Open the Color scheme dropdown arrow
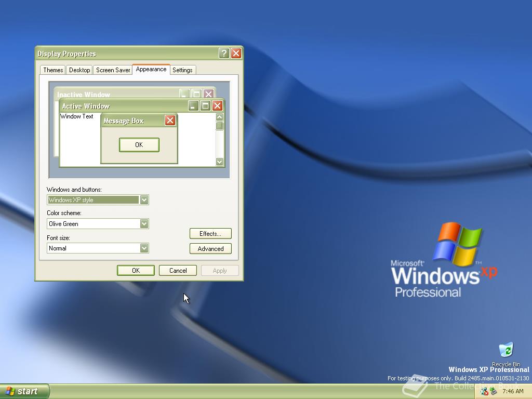 pos(144,223)
